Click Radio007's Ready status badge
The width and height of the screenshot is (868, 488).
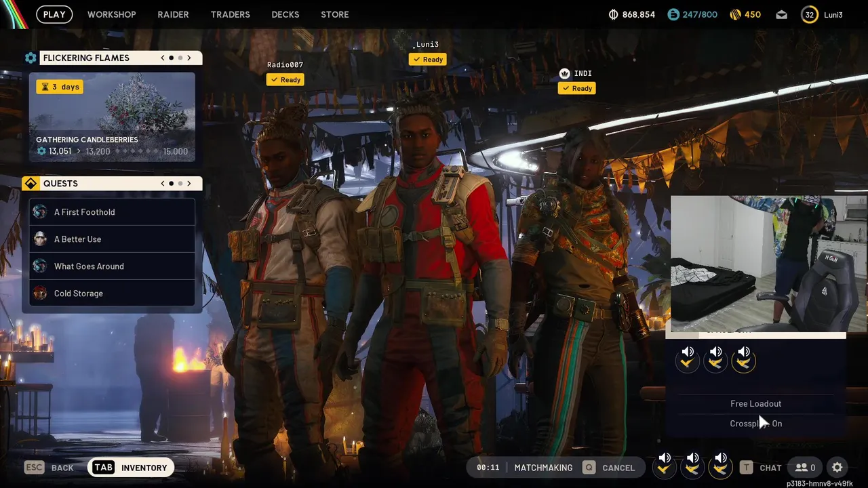[x=285, y=80]
